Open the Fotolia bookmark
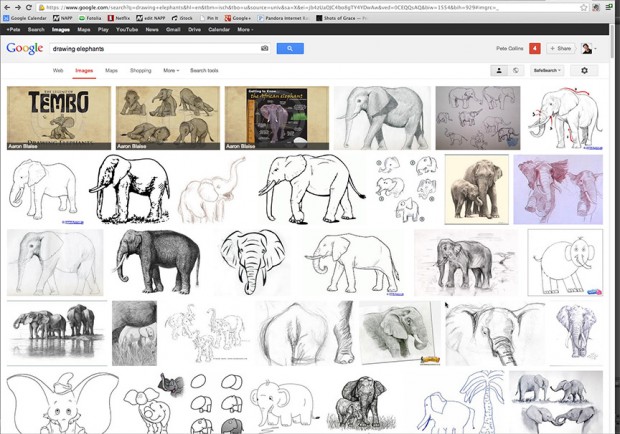This screenshot has height=434, width=620. 90,18
